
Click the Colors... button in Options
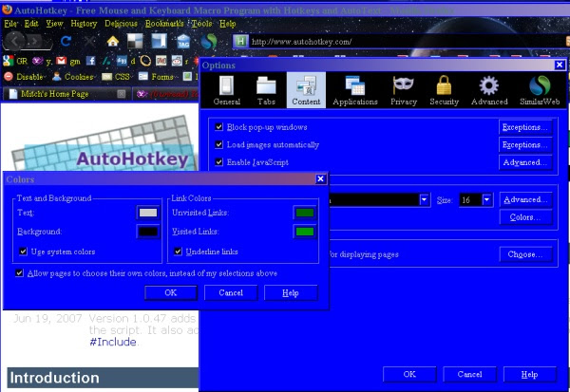(525, 217)
